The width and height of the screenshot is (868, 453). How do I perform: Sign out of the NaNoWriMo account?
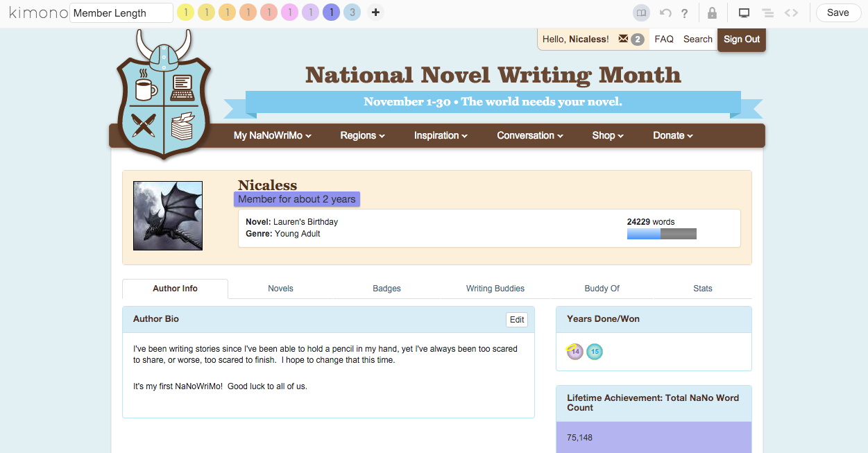pos(742,40)
